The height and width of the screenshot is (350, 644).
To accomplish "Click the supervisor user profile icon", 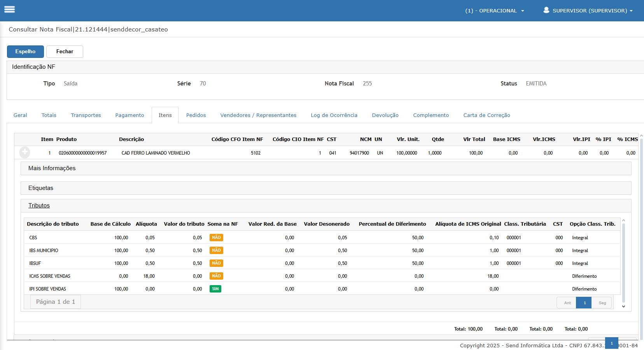I will click(546, 10).
